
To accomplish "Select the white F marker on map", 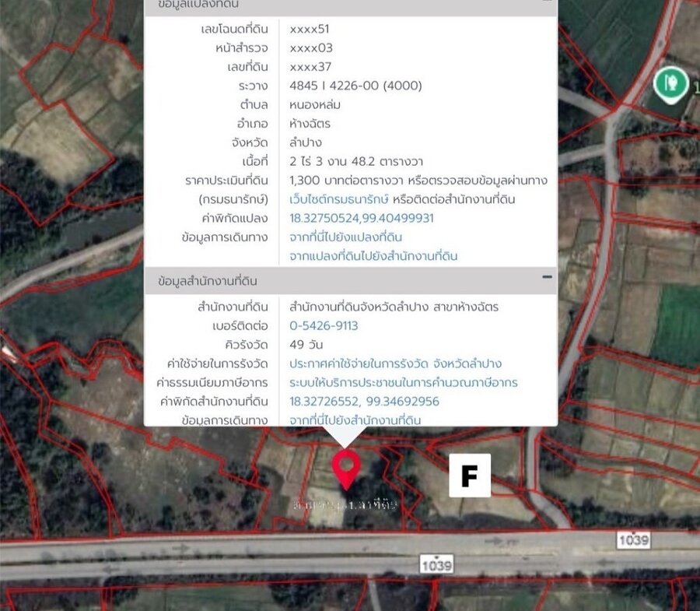I will click(470, 476).
